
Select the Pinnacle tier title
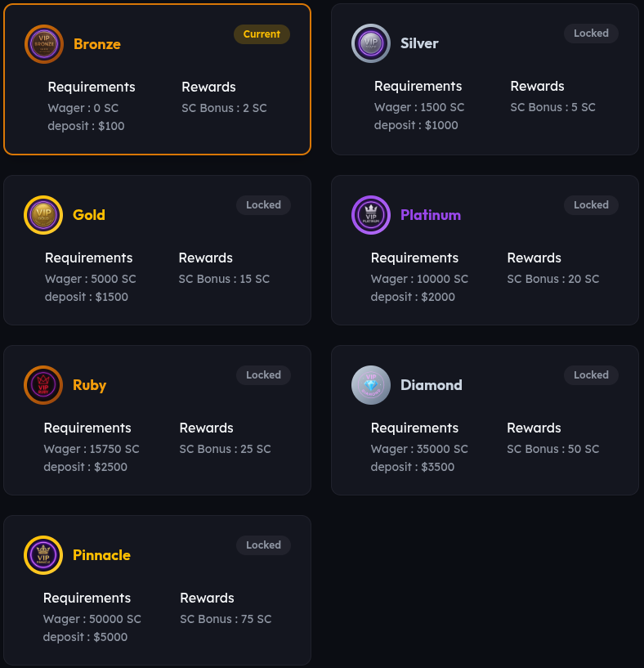click(102, 555)
